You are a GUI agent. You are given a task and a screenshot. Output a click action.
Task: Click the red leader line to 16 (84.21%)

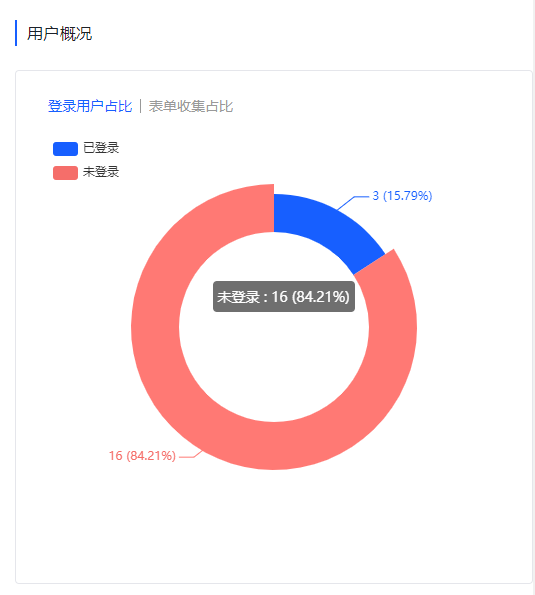click(x=190, y=454)
